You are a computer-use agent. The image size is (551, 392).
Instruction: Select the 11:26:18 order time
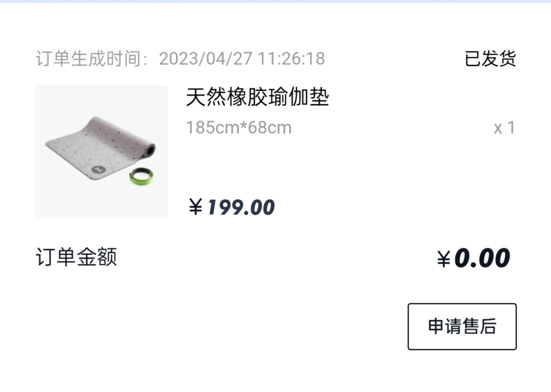[291, 58]
